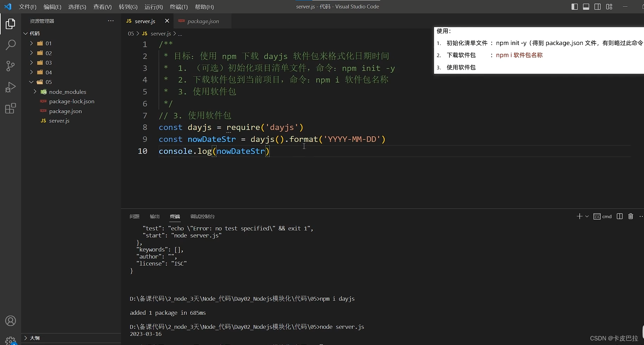Open the 终端(T) menu
This screenshot has height=345, width=644.
pos(179,7)
